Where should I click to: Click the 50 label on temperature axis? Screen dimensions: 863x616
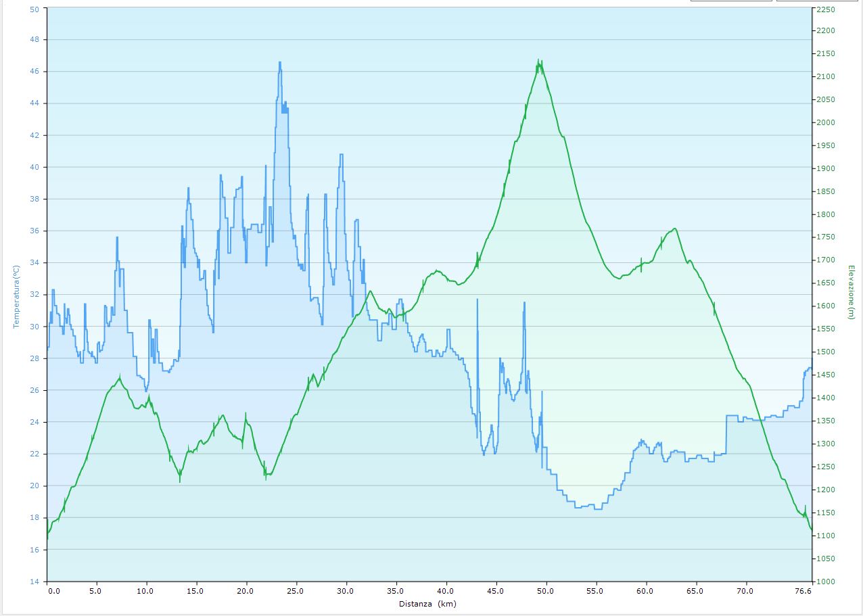(34, 9)
